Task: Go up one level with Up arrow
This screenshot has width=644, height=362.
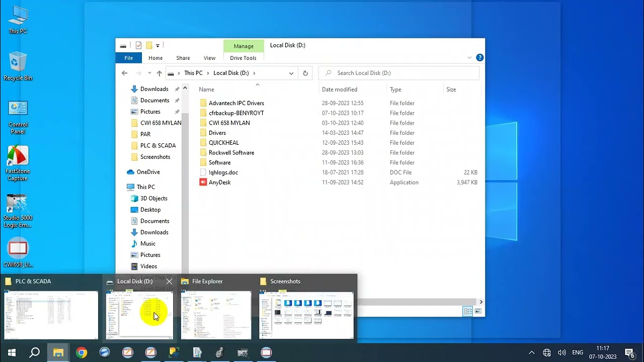Action: point(159,73)
